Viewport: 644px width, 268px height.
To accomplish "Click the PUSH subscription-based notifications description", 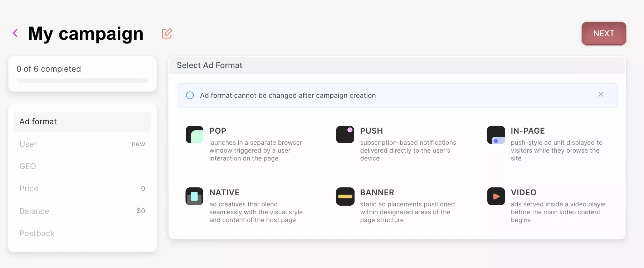I will pos(408,150).
